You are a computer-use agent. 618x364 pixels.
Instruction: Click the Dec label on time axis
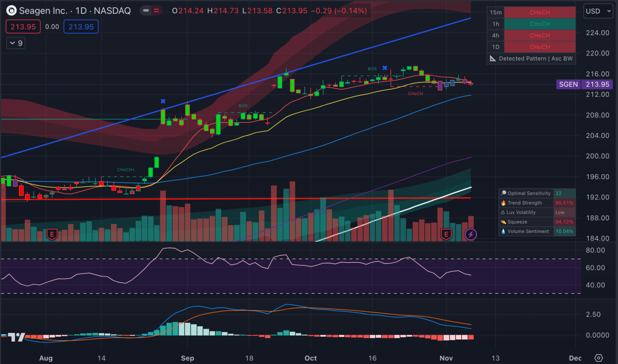575,358
